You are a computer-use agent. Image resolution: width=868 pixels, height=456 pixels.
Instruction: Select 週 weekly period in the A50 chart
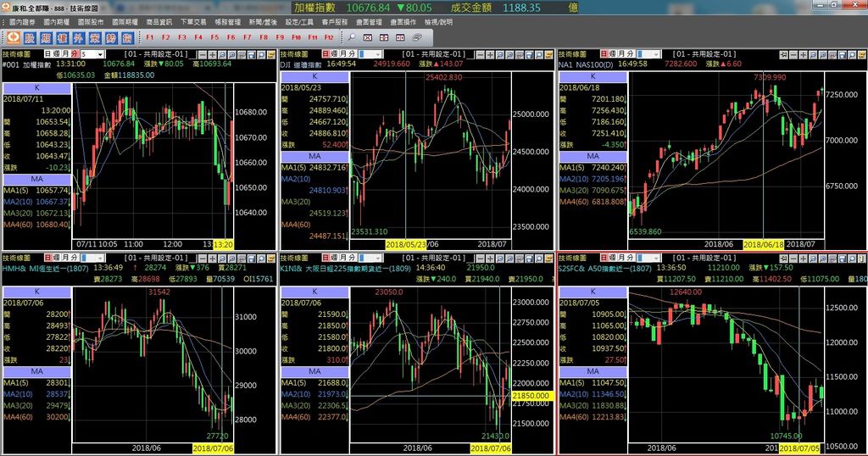(x=613, y=258)
